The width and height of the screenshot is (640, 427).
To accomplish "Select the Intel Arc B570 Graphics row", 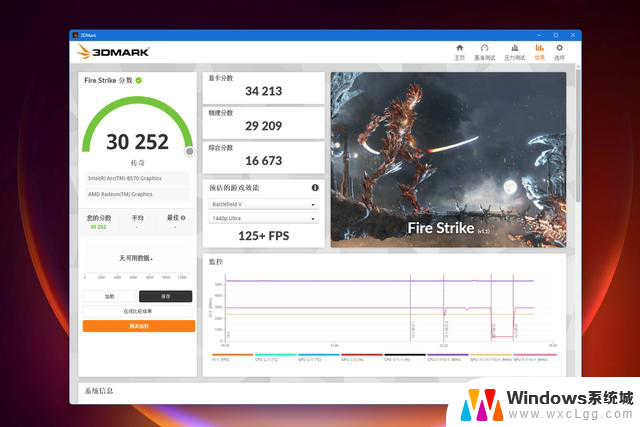I will pos(138,178).
